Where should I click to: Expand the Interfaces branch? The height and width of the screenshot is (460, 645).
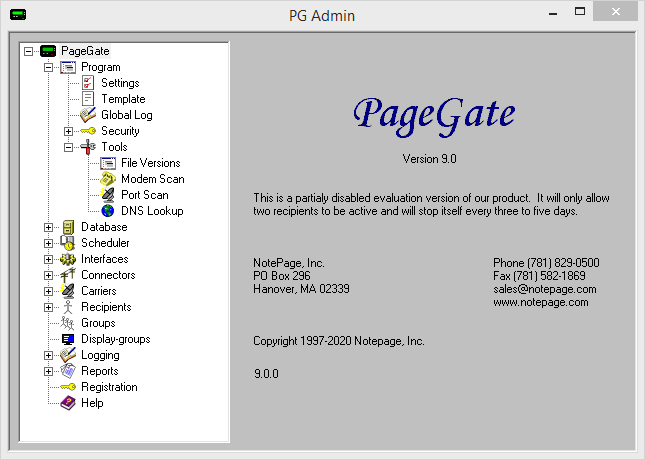49,259
